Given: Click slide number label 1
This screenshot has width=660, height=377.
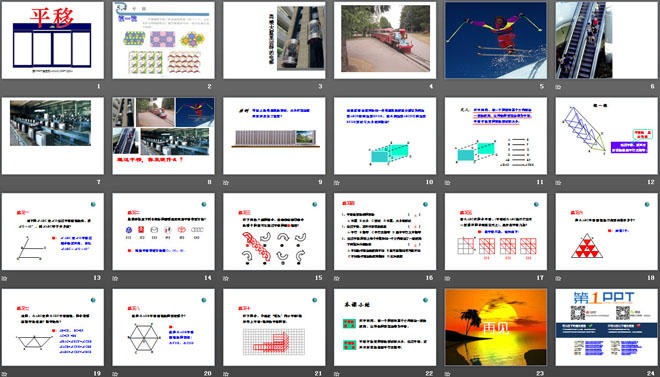Looking at the screenshot, I should pyautogui.click(x=99, y=87).
